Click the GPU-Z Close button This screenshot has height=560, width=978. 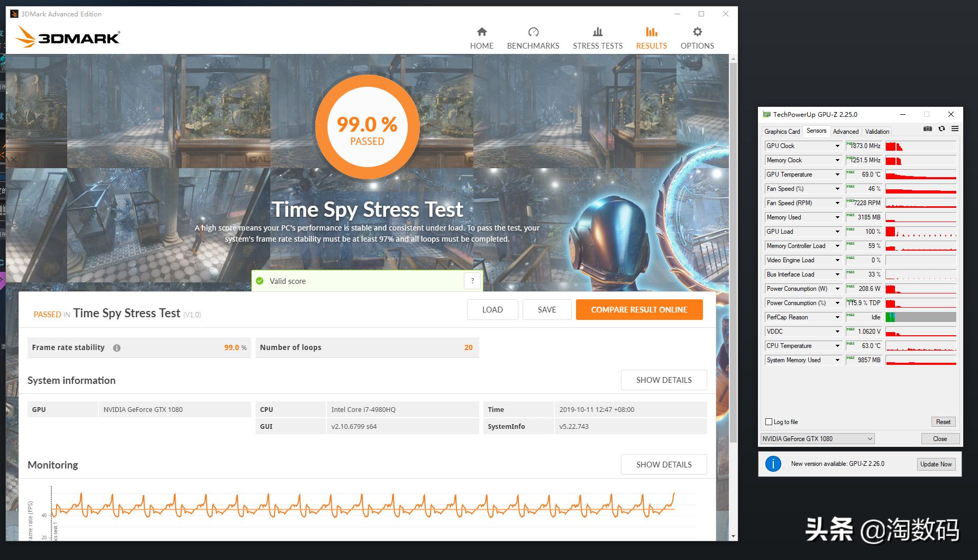tap(940, 439)
